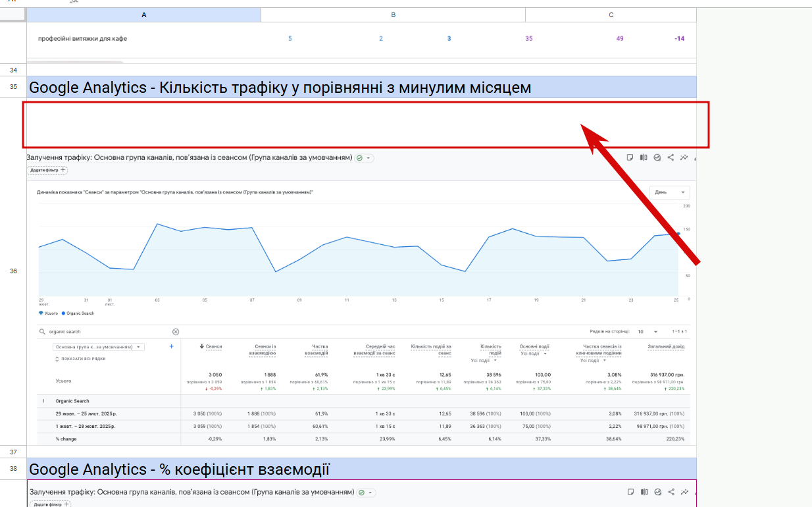Click the first report's 'Залучення трафіку' title

(190, 158)
